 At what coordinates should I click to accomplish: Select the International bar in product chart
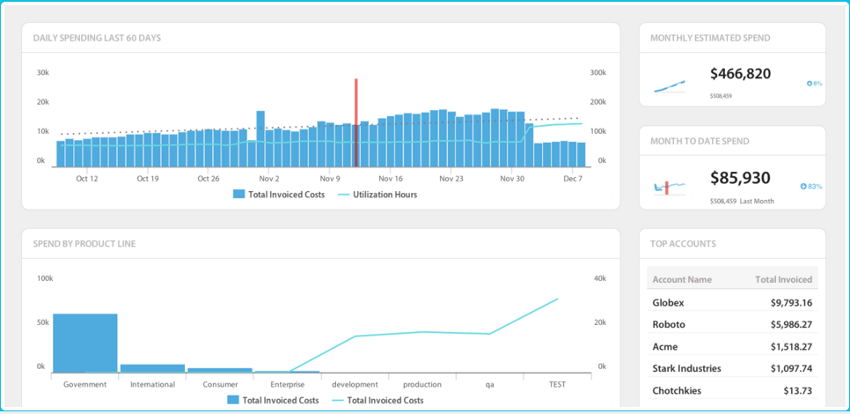click(152, 368)
